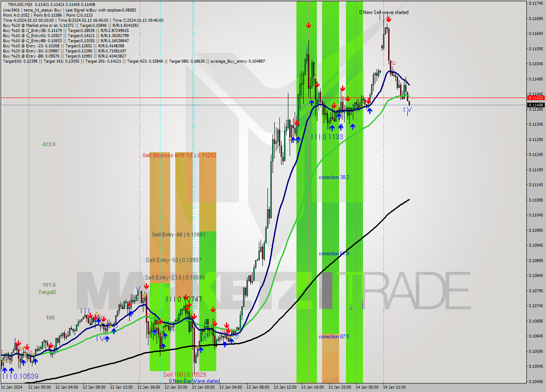Image resolution: width=546 pixels, height=392 pixels.
Task: Select the C_Entry38 buy line
Action: click(66, 30)
